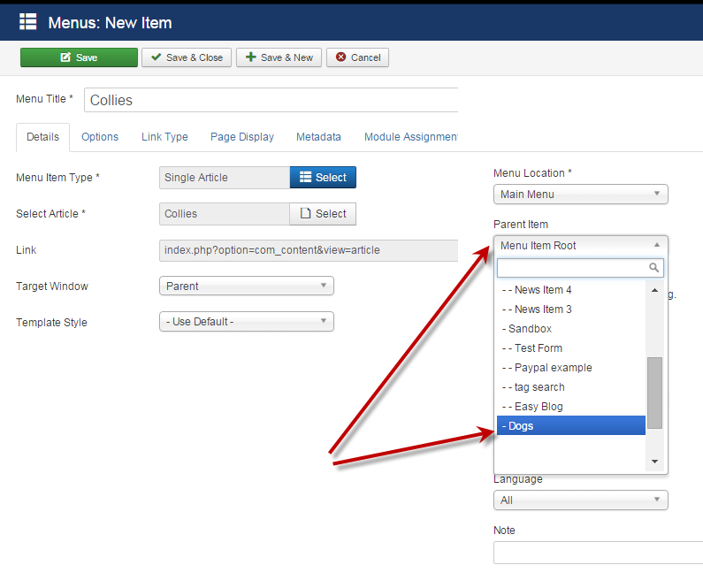Click the search magnifier icon in dropdown
This screenshot has height=588, width=703.
tap(654, 268)
